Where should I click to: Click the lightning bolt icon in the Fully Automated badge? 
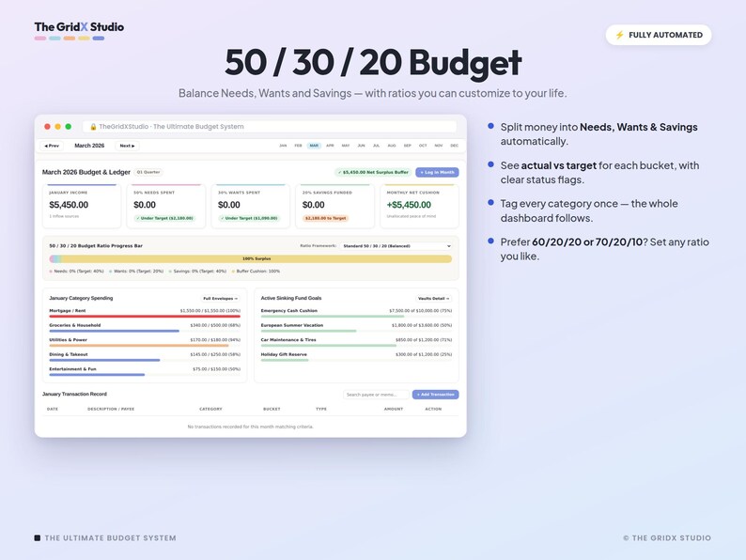click(619, 35)
